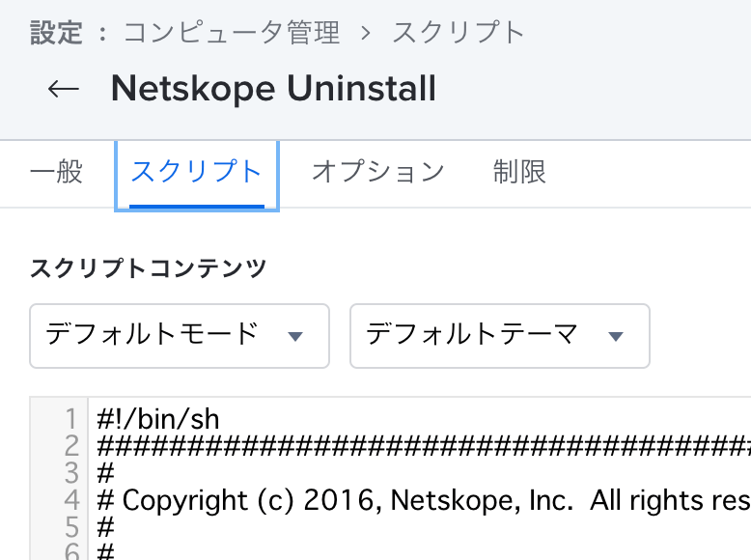Image resolution: width=751 pixels, height=560 pixels.
Task: Open the 一般 tab
Action: [x=56, y=172]
